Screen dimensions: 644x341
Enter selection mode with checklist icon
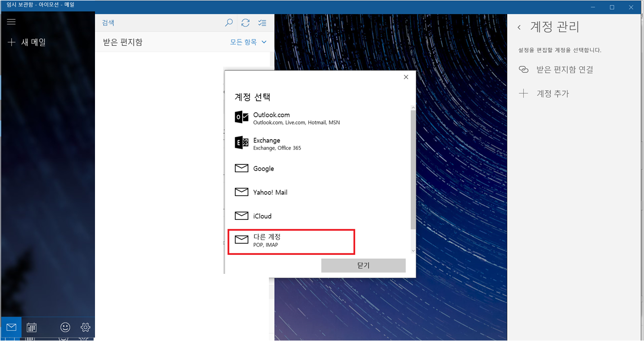pyautogui.click(x=262, y=23)
